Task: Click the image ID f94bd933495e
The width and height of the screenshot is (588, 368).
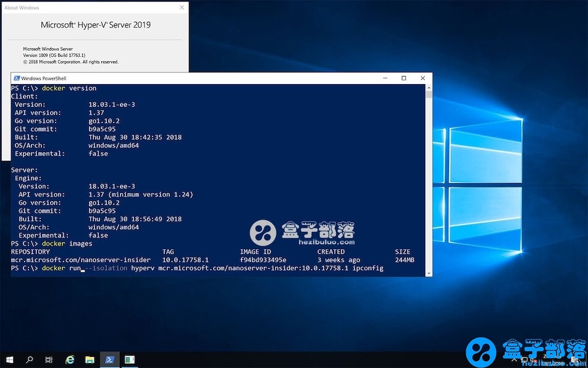Action: point(263,260)
